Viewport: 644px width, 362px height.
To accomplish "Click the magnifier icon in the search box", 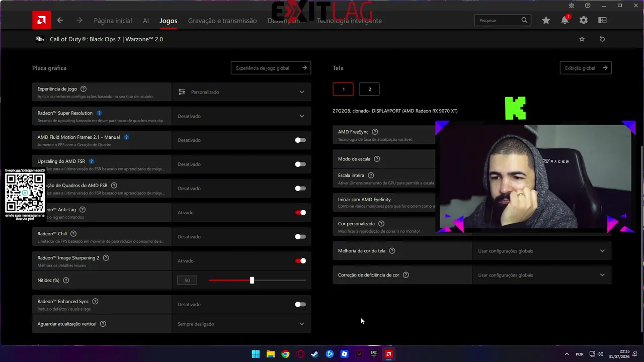I will (x=524, y=20).
